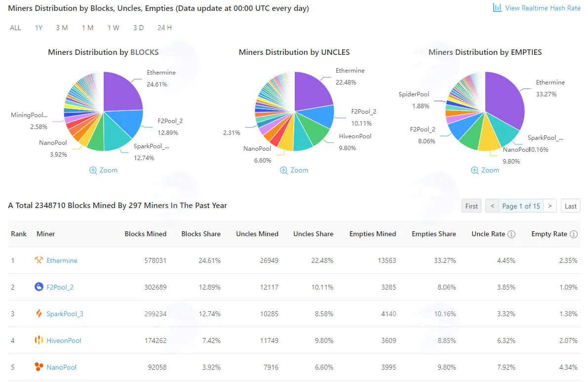Click the purple Ethermine slice in BLOCKS pie
This screenshot has width=588, height=382.
(x=122, y=92)
